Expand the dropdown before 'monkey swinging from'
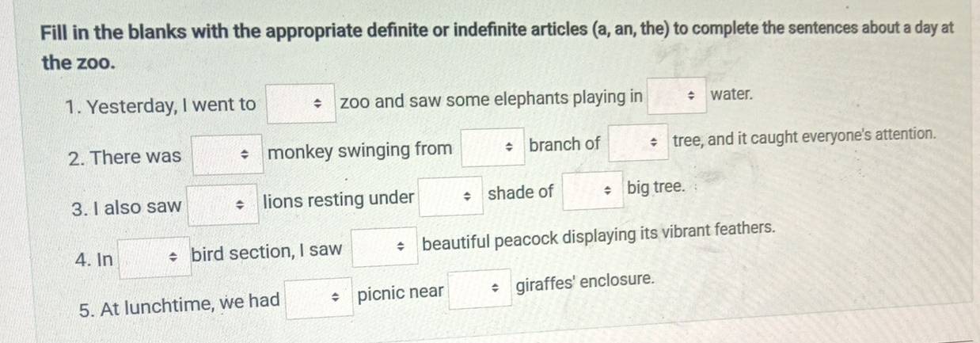The width and height of the screenshot is (980, 343). pyautogui.click(x=229, y=155)
